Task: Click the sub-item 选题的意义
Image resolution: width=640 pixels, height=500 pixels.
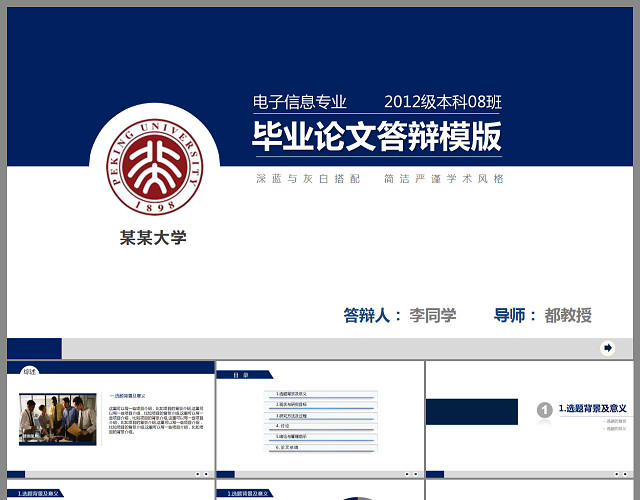Action: point(615,429)
